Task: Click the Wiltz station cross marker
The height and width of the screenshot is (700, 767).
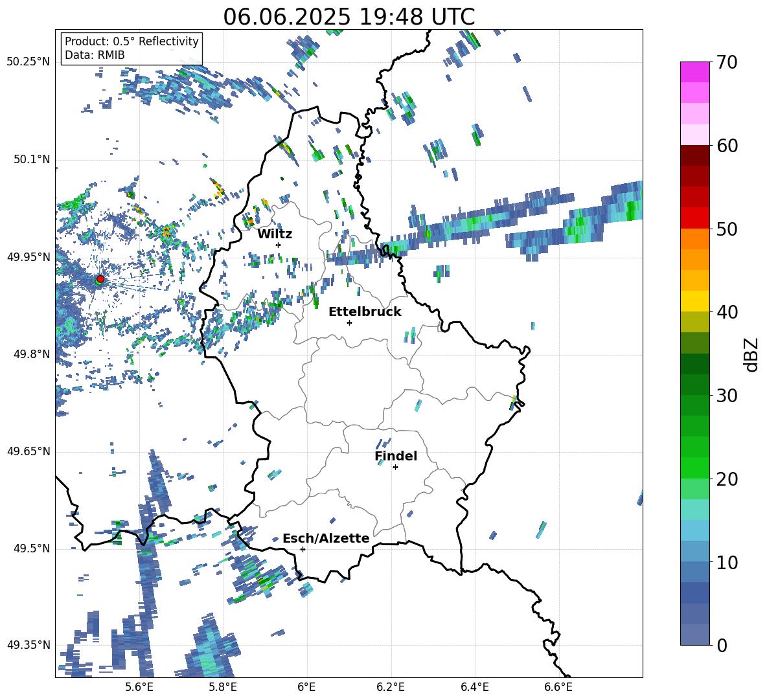Action: click(x=279, y=245)
